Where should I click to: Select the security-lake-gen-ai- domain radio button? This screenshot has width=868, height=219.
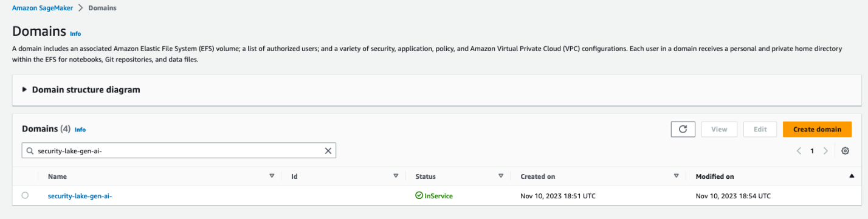[25, 195]
